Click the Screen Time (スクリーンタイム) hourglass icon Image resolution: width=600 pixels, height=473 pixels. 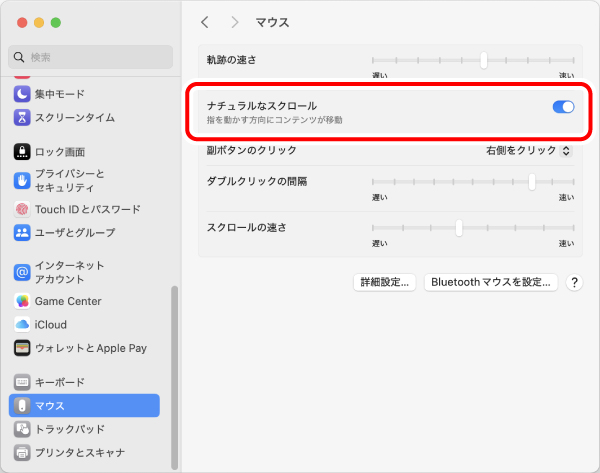coord(22,117)
